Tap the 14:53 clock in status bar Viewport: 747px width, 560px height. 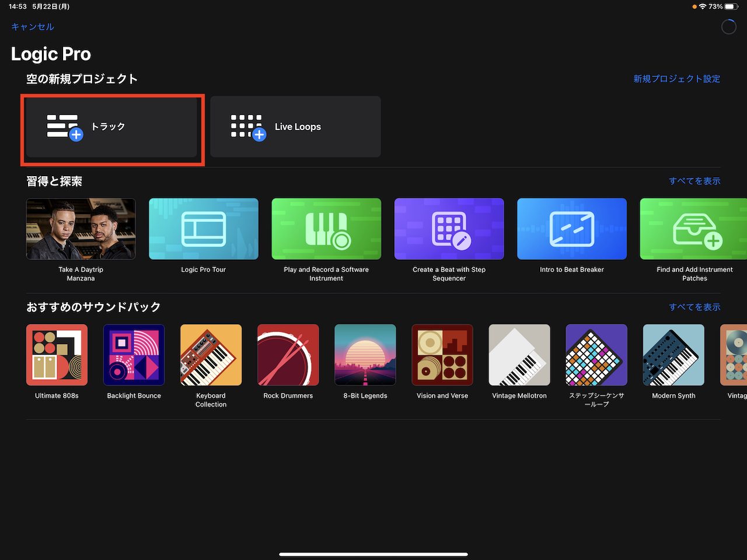pyautogui.click(x=18, y=6)
